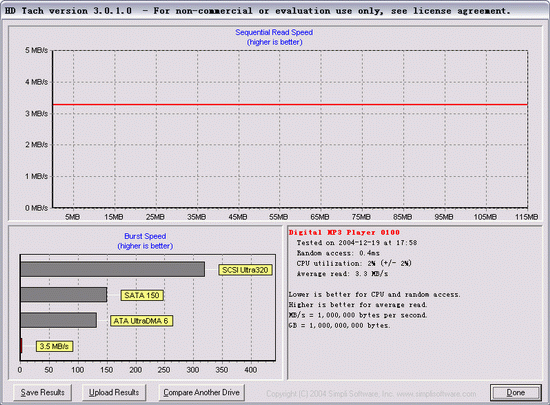550x405 pixels.
Task: Open Upload Results
Action: 114,392
